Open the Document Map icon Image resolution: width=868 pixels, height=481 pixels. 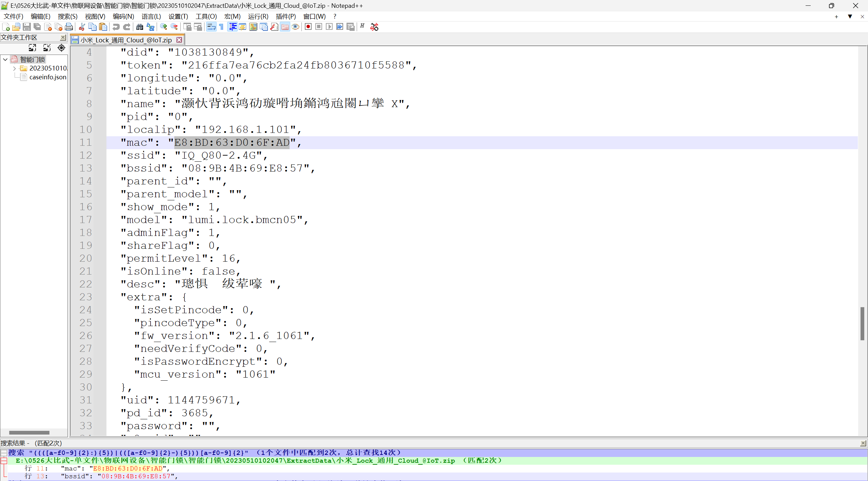(253, 27)
